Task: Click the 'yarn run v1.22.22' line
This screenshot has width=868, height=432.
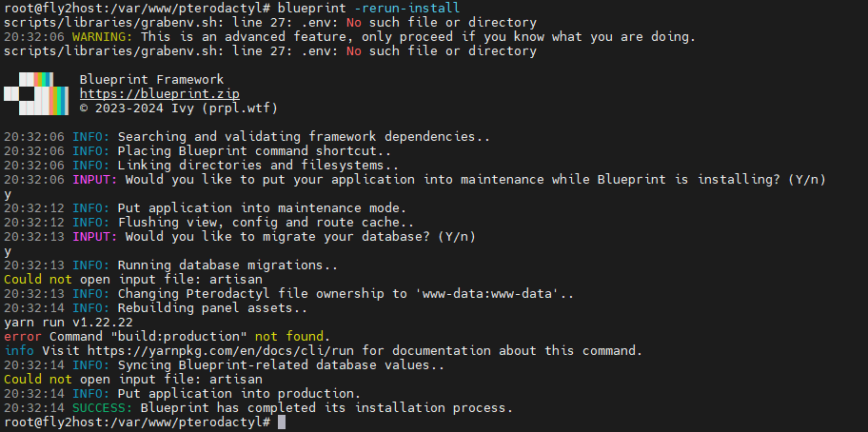Action: click(x=69, y=322)
